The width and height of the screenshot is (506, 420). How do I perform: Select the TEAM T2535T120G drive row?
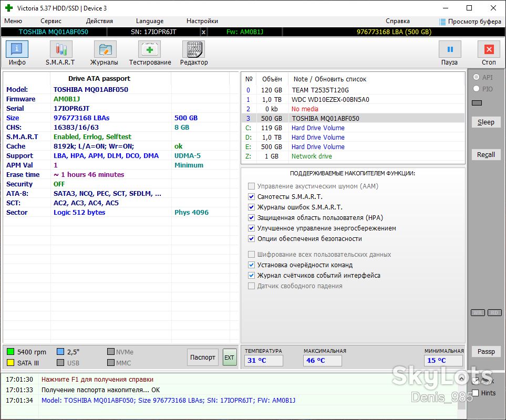(x=353, y=90)
